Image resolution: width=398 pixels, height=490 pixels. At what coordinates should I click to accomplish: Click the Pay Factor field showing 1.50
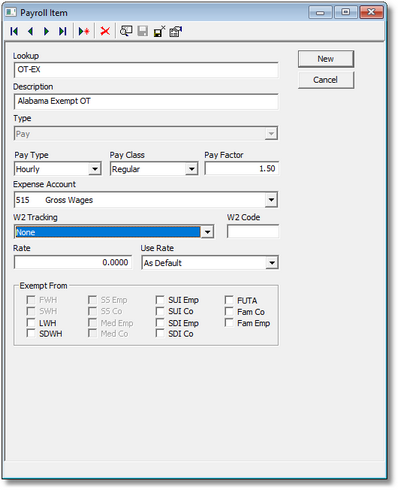[x=241, y=169]
